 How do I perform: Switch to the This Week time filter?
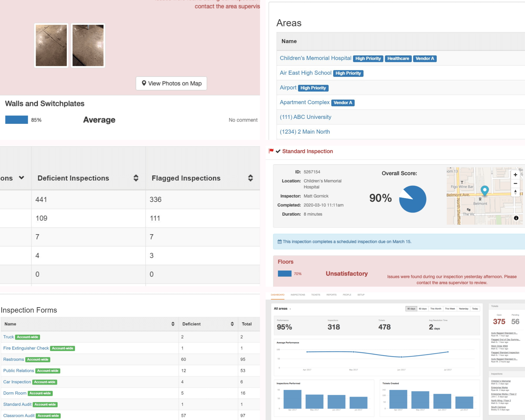click(450, 309)
